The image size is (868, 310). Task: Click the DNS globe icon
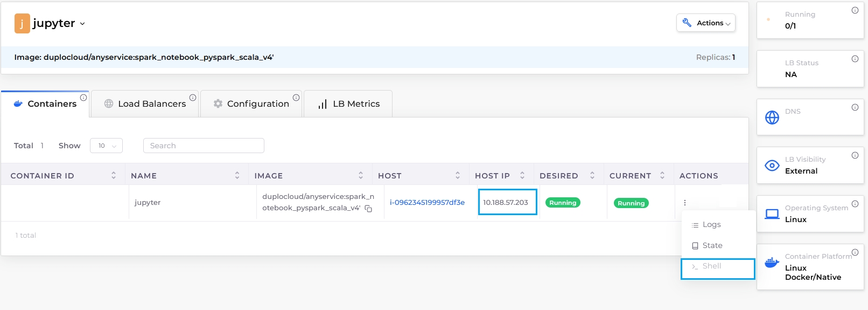(772, 118)
